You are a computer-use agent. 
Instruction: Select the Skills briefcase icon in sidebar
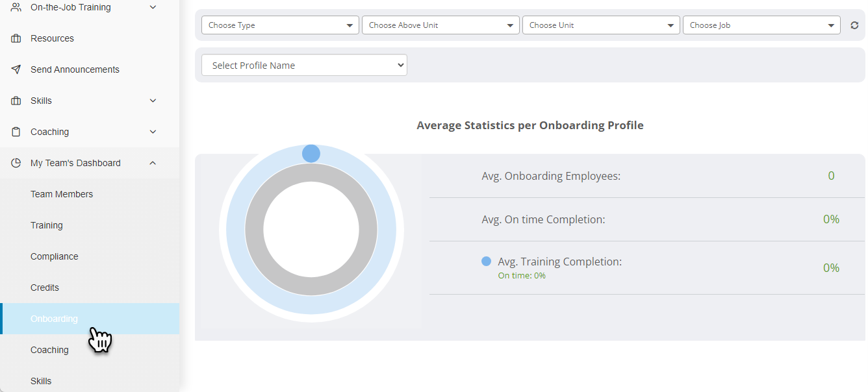[x=16, y=101]
